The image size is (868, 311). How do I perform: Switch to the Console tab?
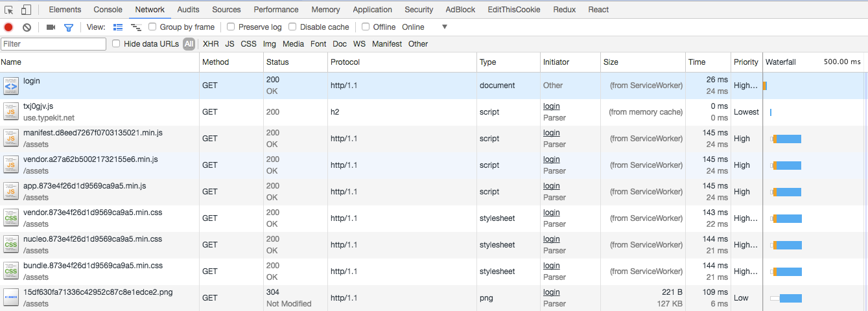108,10
